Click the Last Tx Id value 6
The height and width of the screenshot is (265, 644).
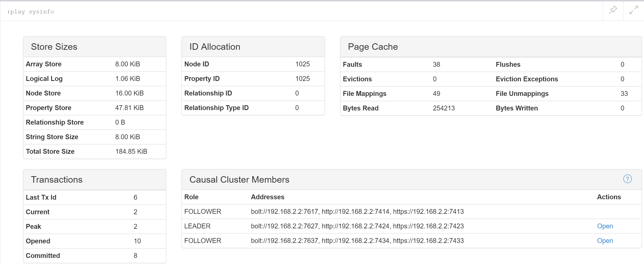pos(135,197)
